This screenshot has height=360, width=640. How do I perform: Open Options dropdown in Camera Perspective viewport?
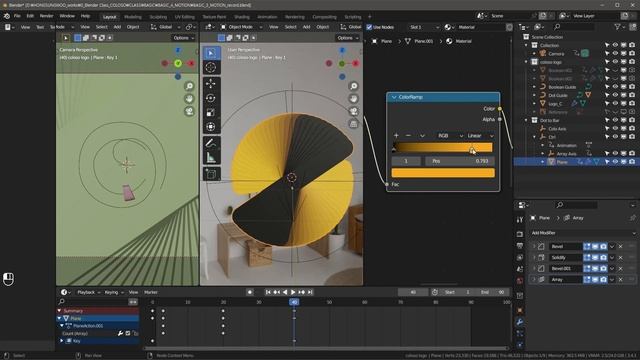[x=184, y=38]
